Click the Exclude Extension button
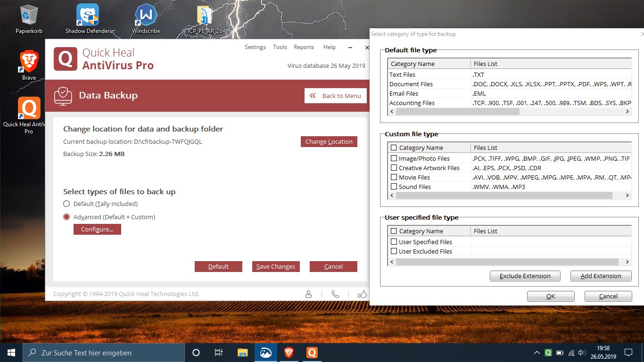This screenshot has height=362, width=644. [525, 276]
